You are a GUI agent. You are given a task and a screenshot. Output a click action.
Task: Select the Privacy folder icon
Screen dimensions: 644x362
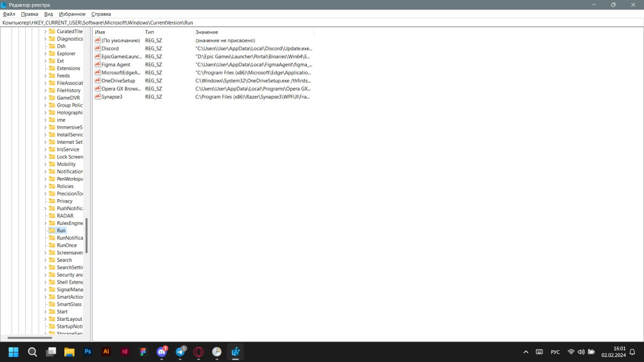[x=52, y=201]
